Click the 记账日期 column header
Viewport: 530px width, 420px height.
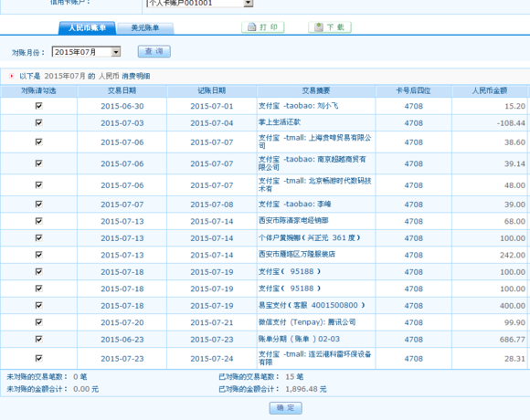[x=212, y=90]
